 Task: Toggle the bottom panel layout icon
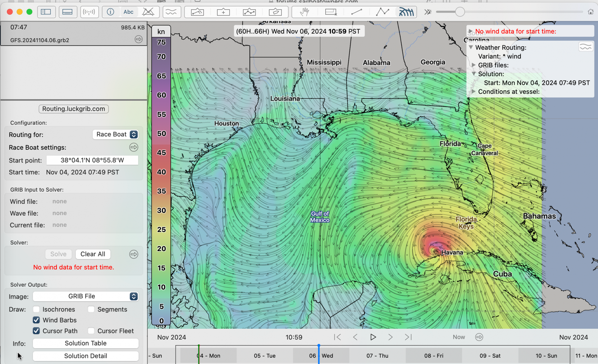[x=68, y=12]
